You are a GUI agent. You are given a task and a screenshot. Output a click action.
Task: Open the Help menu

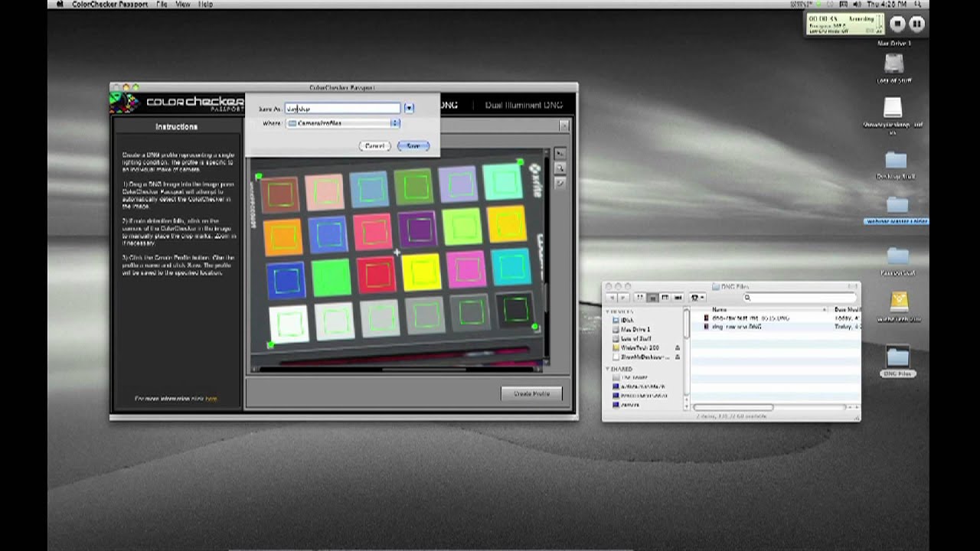pos(206,5)
